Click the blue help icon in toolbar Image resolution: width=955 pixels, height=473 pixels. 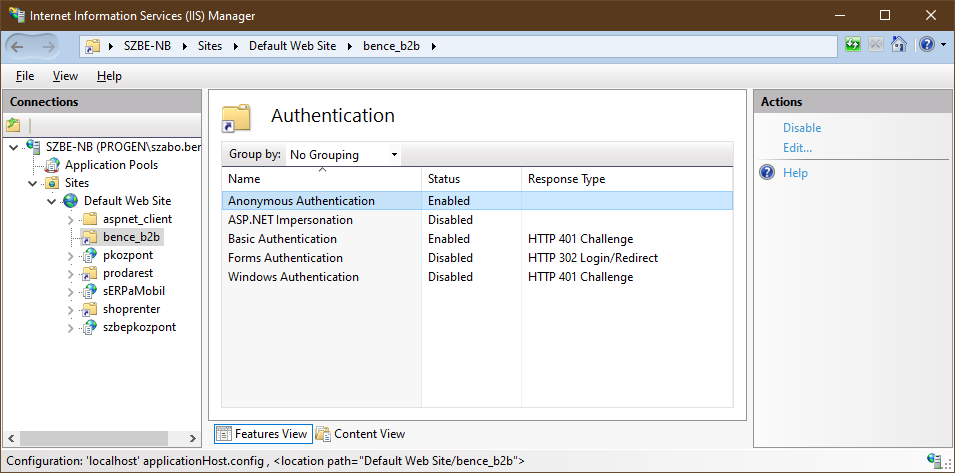click(926, 45)
